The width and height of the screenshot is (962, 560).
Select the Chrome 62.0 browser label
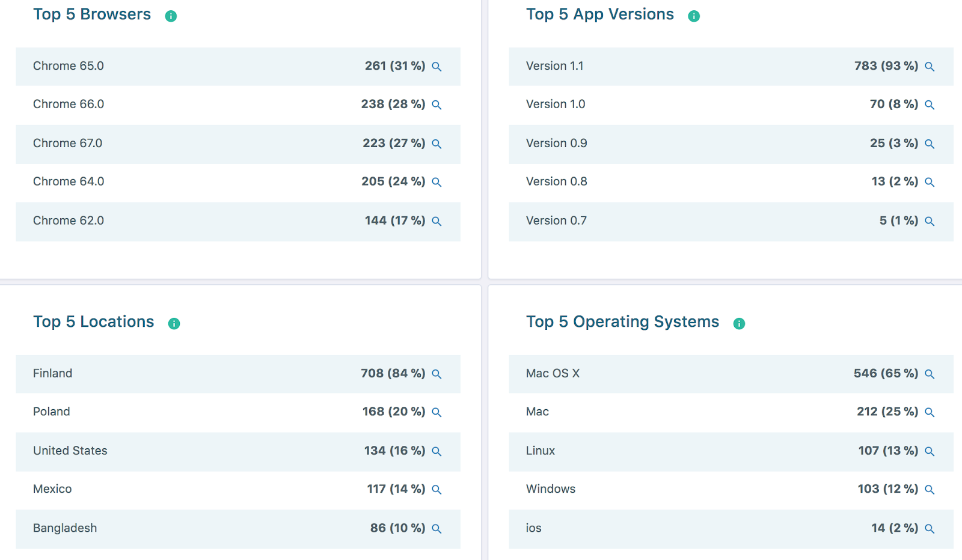69,221
